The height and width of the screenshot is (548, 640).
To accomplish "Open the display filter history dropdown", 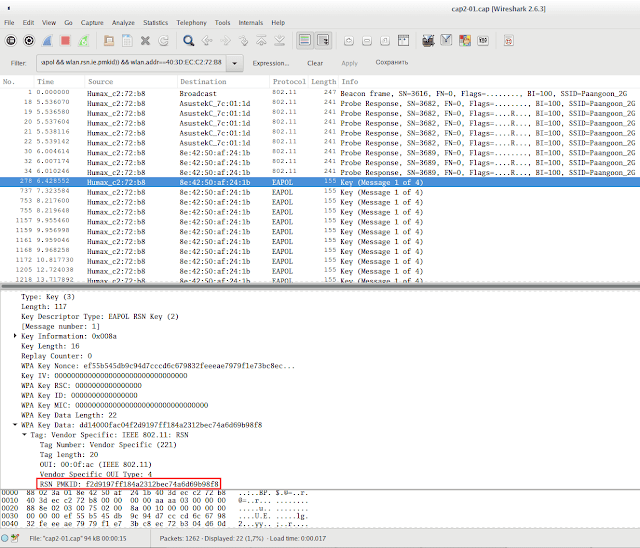I will 235,63.
